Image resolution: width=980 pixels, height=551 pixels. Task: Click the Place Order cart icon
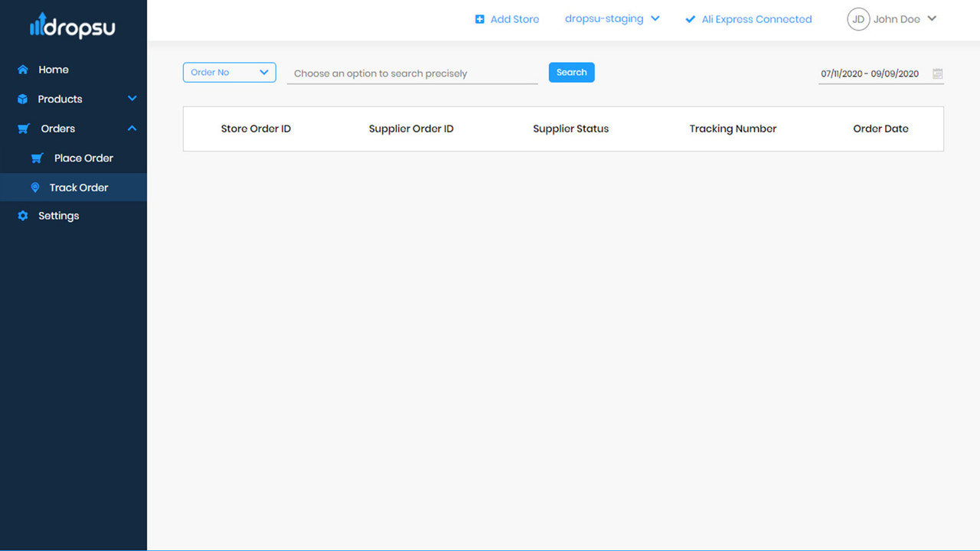[x=37, y=158]
